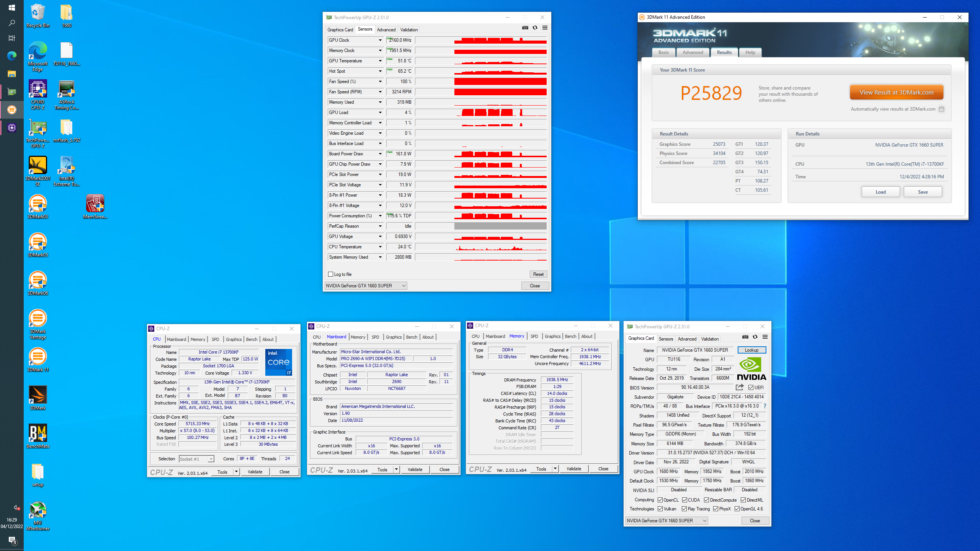980x551 pixels.
Task: Refresh sensors in GPU-Z Sensors window
Action: point(535,28)
